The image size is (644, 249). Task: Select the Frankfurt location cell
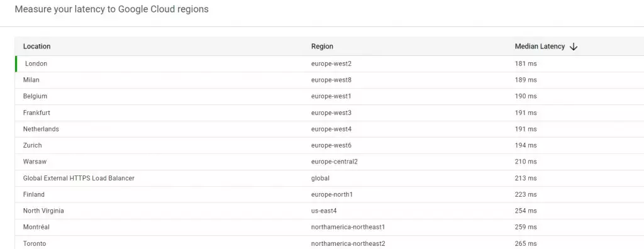[x=36, y=113]
